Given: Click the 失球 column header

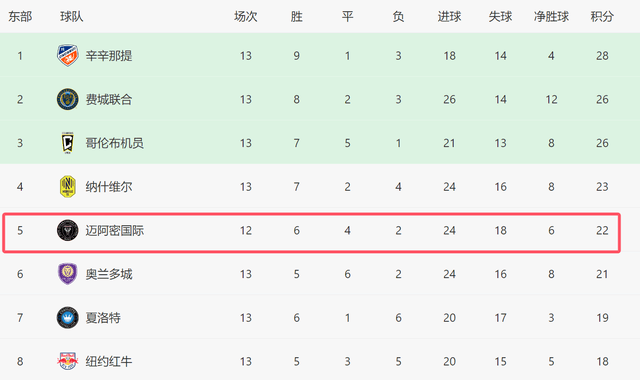Looking at the screenshot, I should [500, 17].
